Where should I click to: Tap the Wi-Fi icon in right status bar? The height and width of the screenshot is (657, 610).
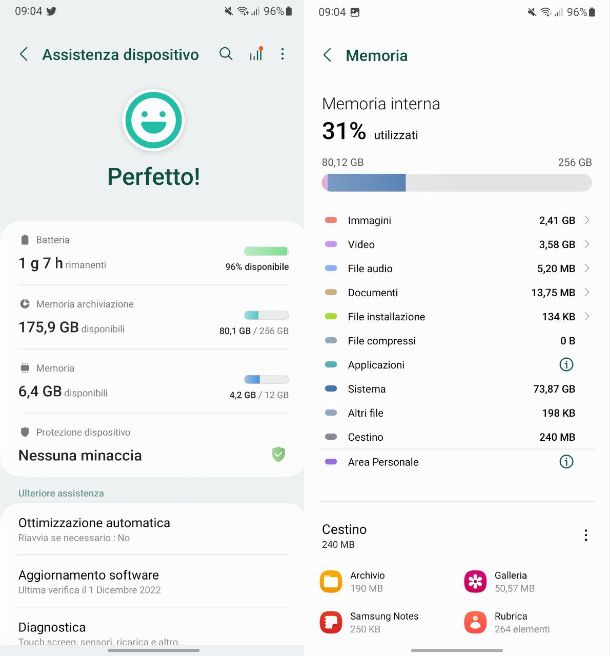[545, 12]
